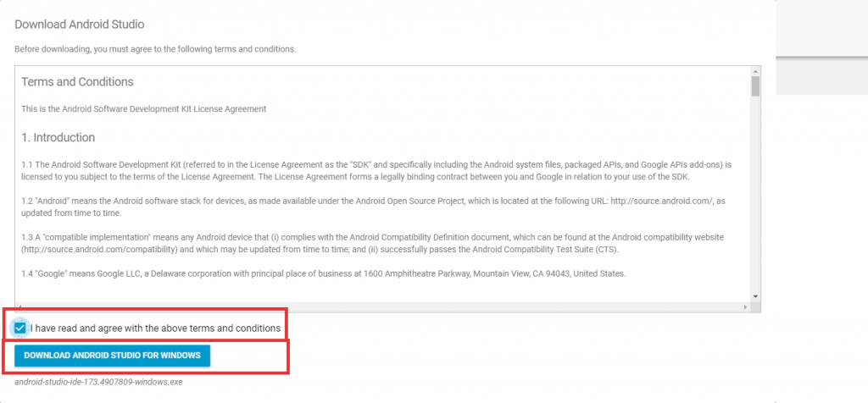
Task: Click 'Before downloading, you must agree' notice text
Action: 155,49
